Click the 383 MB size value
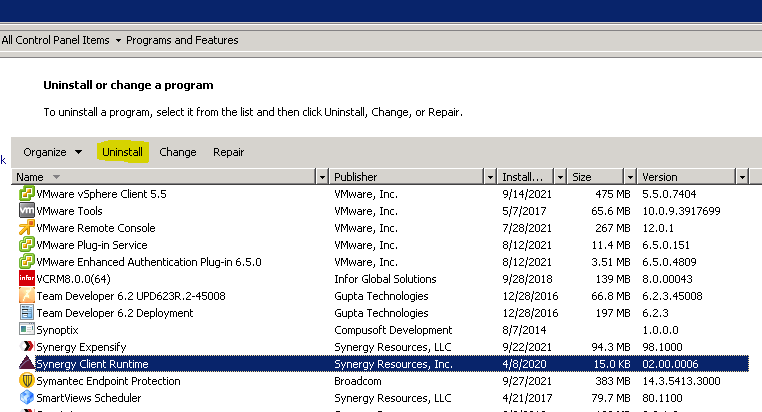This screenshot has height=412, width=762. click(x=613, y=381)
